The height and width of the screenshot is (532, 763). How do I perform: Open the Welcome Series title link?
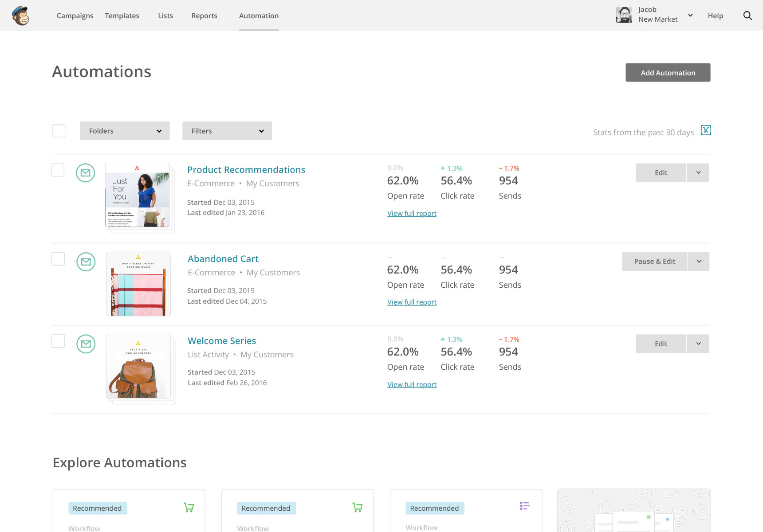coord(222,341)
